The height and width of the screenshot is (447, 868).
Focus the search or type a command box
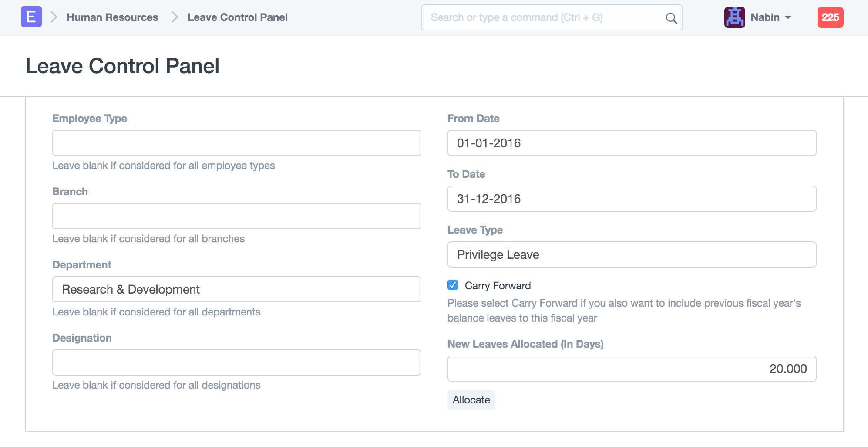[x=544, y=17]
